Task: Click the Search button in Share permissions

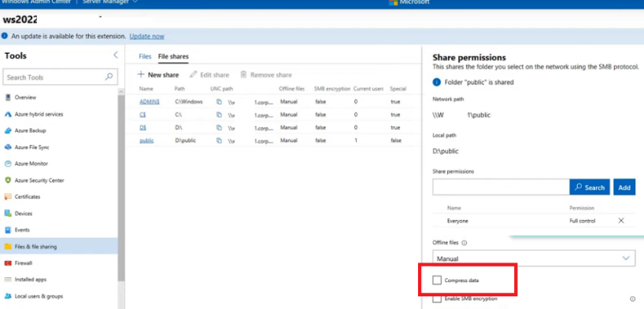Action: click(590, 187)
